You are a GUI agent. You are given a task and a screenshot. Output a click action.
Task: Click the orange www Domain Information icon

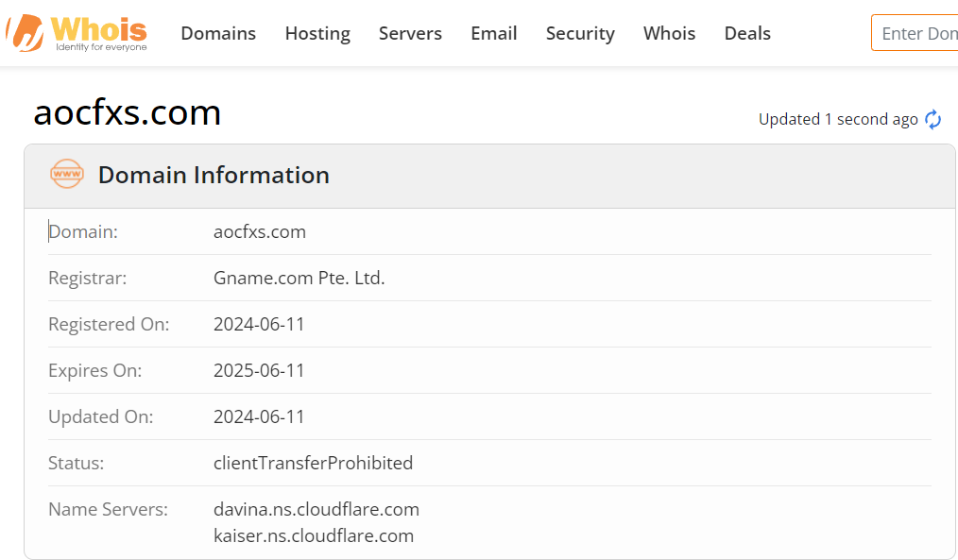(x=66, y=174)
